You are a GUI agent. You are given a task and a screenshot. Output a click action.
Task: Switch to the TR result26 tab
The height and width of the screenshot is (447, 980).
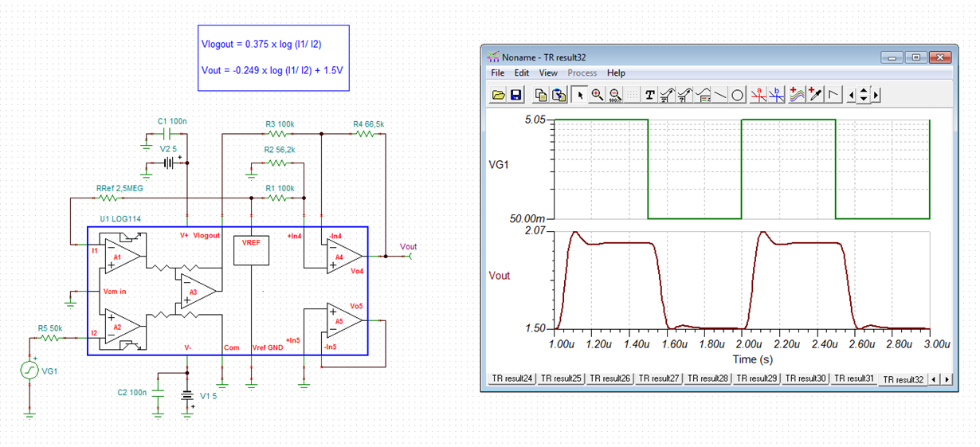610,378
